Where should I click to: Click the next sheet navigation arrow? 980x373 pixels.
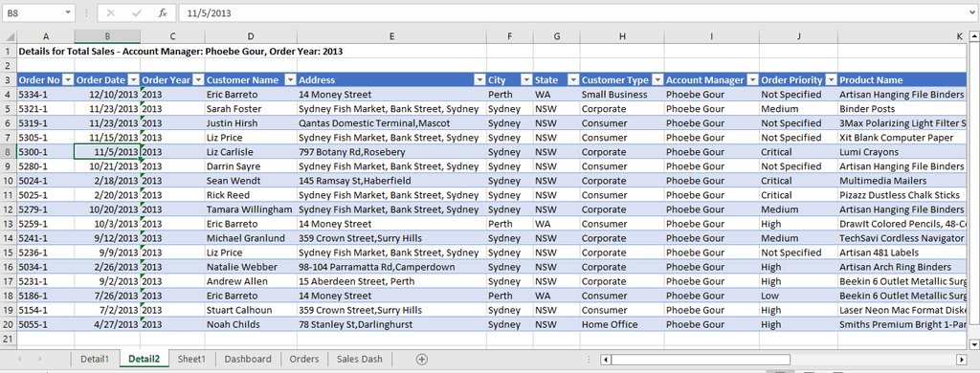tap(40, 360)
